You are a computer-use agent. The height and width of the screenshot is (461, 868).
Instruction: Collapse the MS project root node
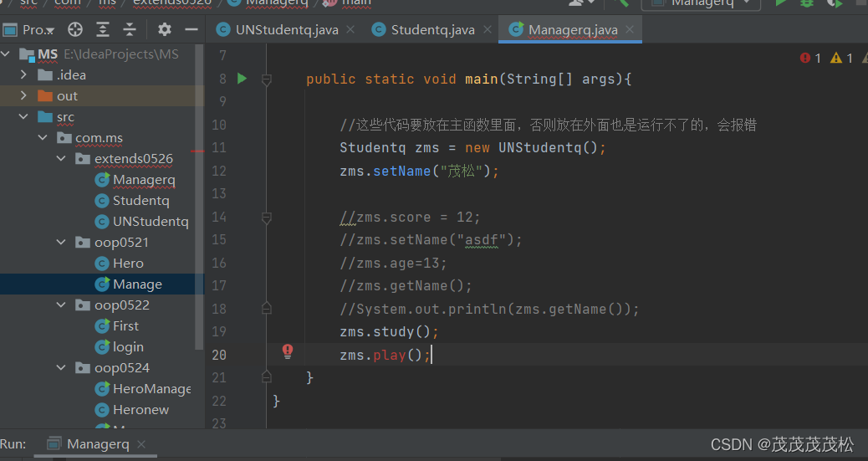pyautogui.click(x=6, y=54)
